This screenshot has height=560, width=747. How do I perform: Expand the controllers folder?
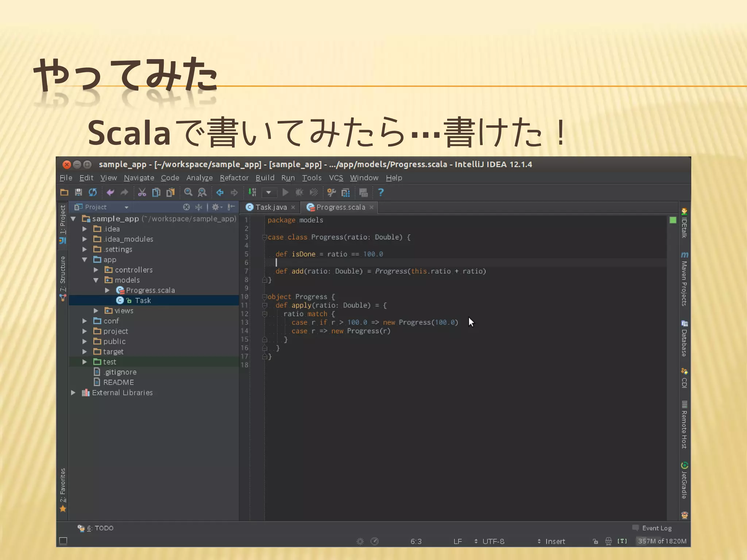(x=96, y=270)
